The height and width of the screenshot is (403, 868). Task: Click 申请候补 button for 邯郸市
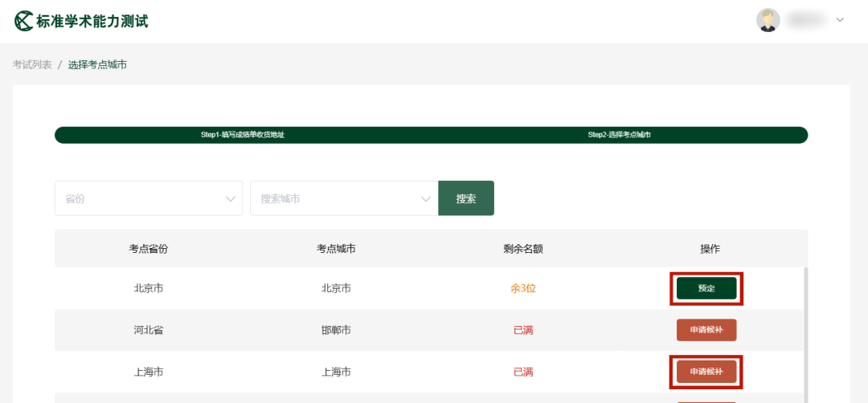tap(706, 330)
